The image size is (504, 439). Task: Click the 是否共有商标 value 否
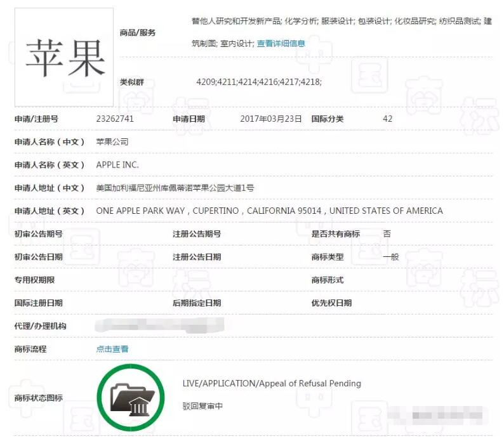(x=387, y=233)
